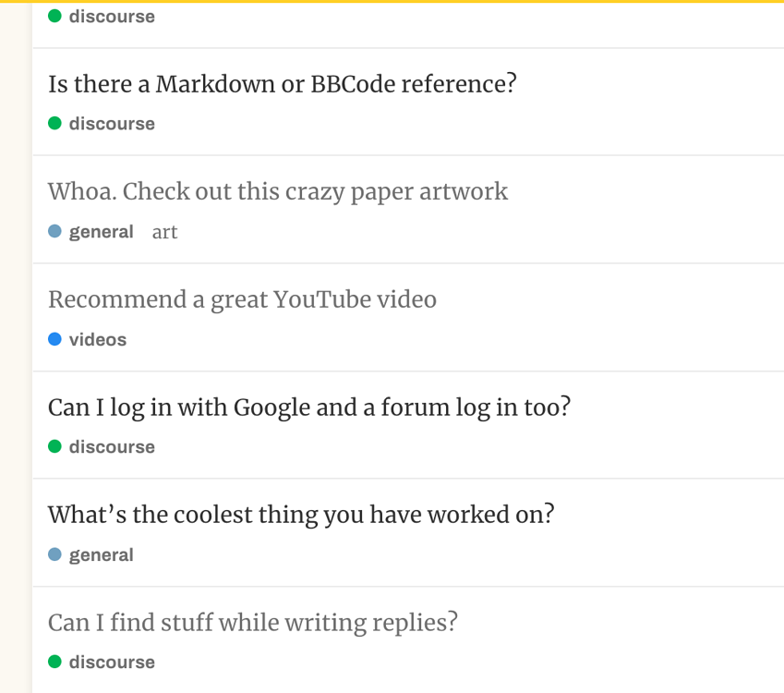
Task: Select "videos" category label under YouTube topic
Action: point(97,340)
